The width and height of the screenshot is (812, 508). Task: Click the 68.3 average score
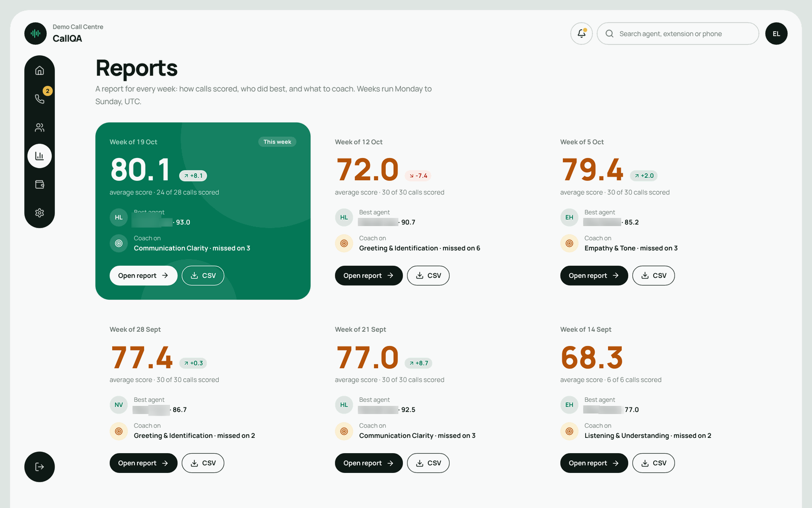coord(592,357)
